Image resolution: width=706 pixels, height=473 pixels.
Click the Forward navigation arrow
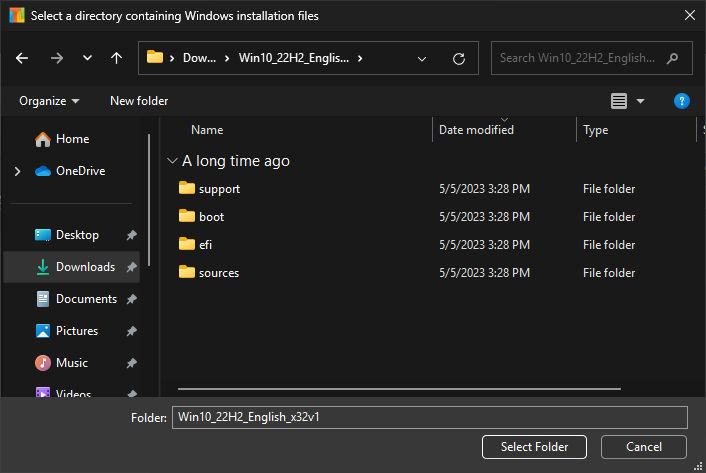pyautogui.click(x=56, y=58)
